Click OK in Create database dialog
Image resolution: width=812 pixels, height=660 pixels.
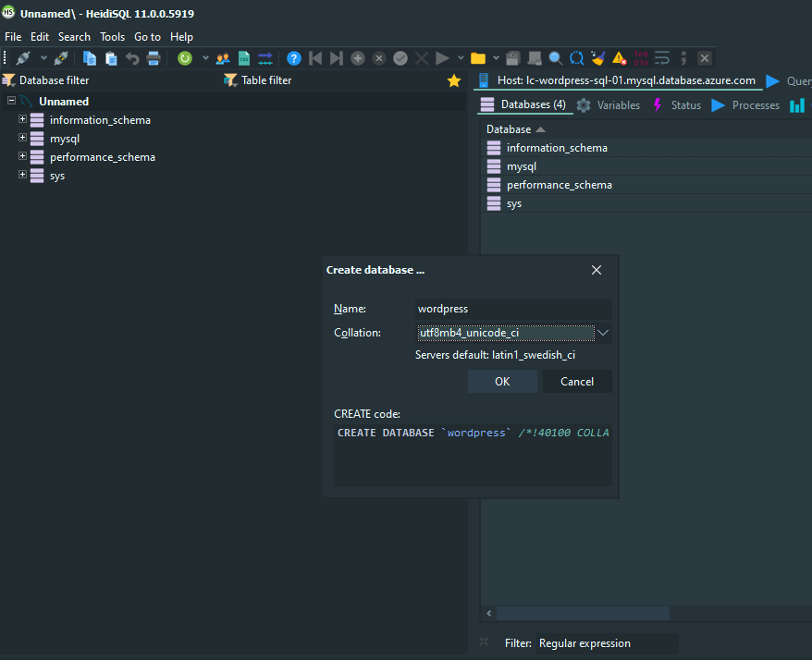pyautogui.click(x=502, y=382)
